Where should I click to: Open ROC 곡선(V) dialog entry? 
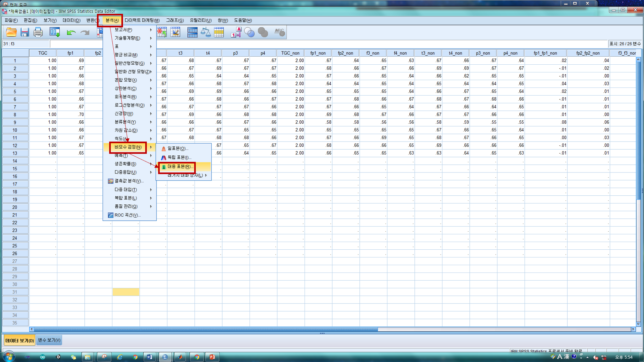(x=127, y=215)
